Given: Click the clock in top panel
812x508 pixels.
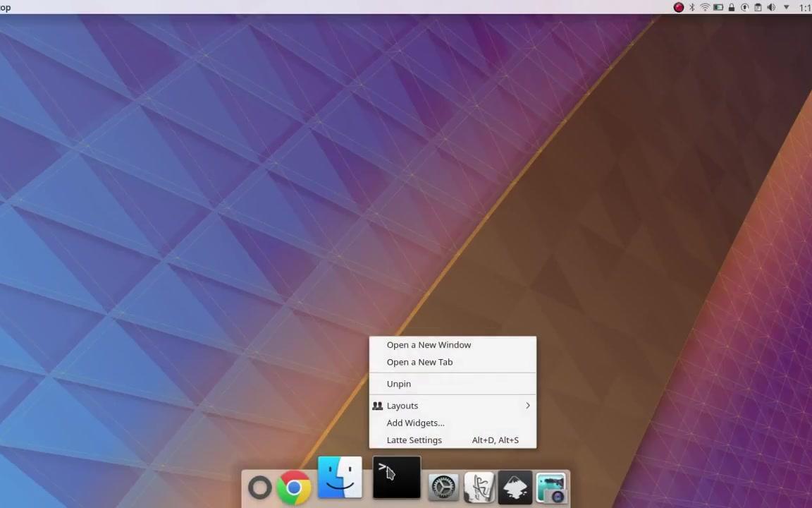Looking at the screenshot, I should click(x=806, y=7).
